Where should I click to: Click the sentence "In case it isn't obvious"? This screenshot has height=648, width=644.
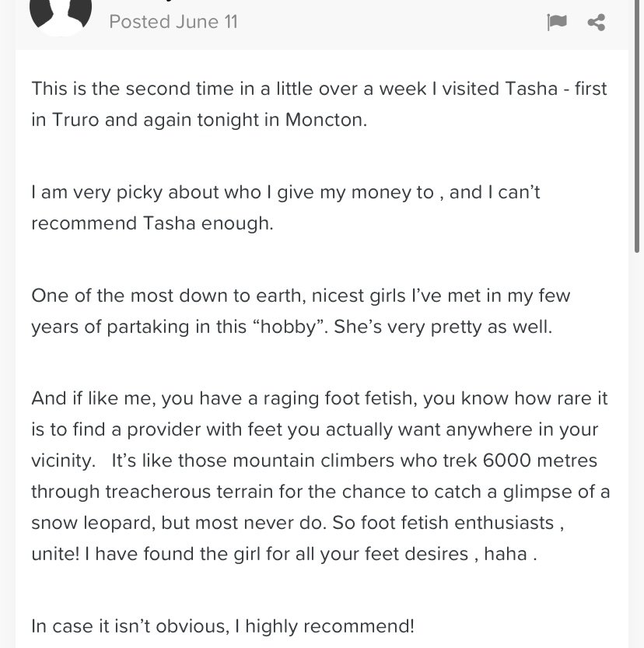pyautogui.click(x=130, y=626)
